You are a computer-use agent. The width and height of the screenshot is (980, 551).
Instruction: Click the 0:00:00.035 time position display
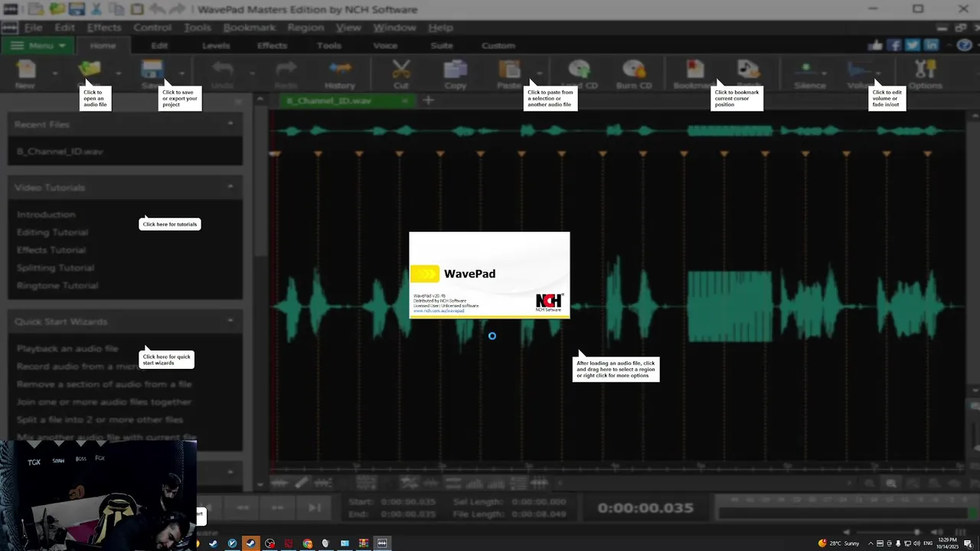(645, 507)
